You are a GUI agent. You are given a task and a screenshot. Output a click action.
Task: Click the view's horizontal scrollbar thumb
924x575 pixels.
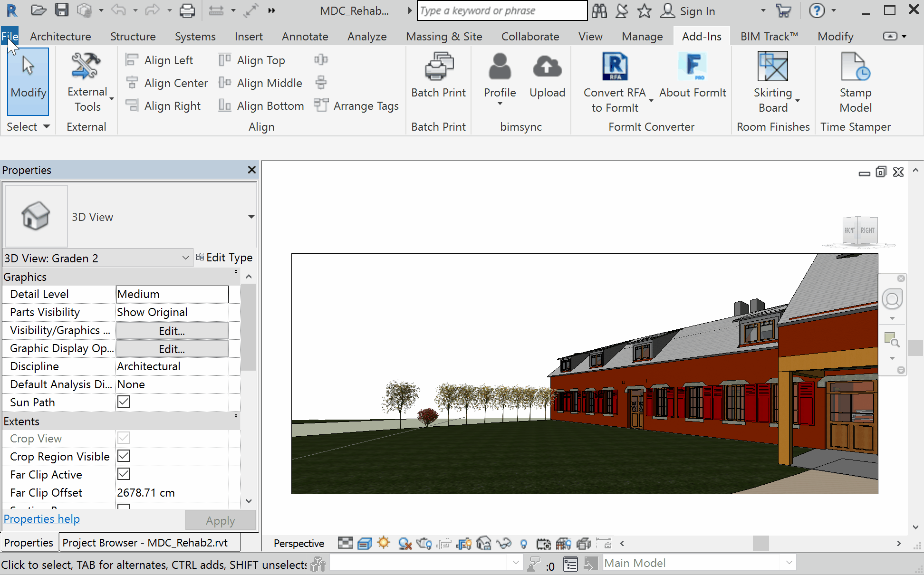(760, 543)
